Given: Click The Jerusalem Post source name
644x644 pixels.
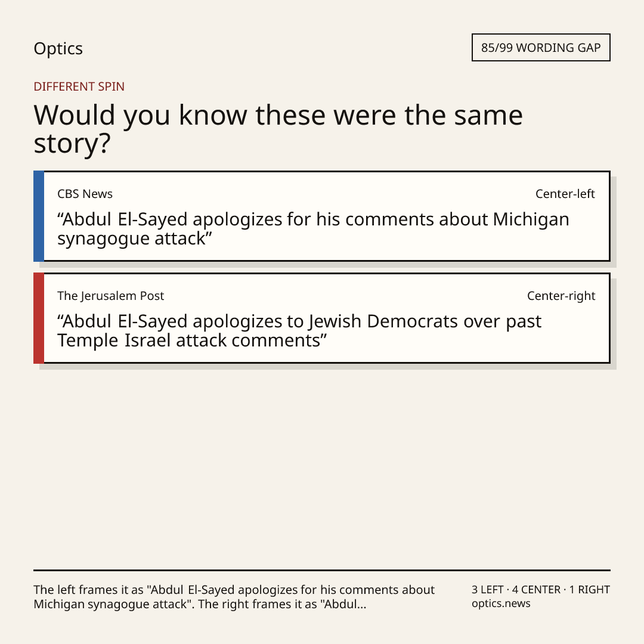Looking at the screenshot, I should pos(110,296).
